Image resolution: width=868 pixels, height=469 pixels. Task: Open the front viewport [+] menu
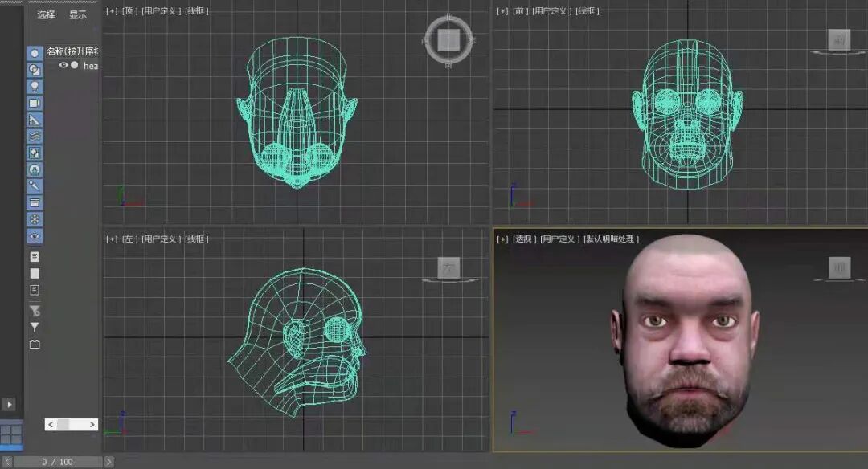[x=502, y=10]
